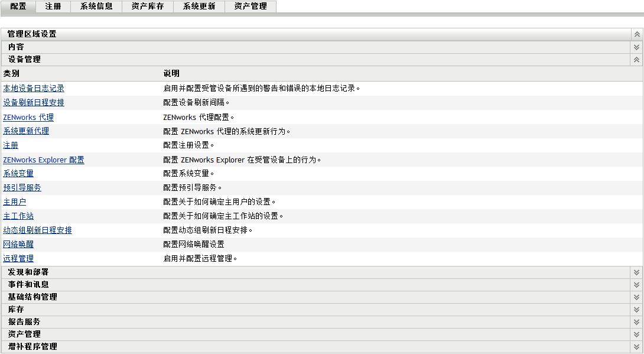644x354 pixels.
Task: Expand the 资产管理 section chevron
Action: coord(636,334)
